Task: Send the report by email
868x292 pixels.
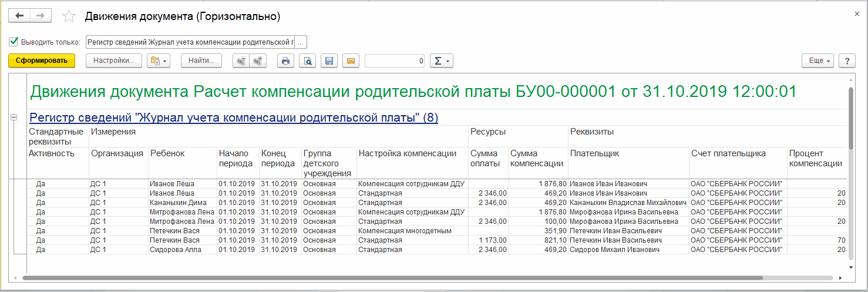Action: (351, 61)
